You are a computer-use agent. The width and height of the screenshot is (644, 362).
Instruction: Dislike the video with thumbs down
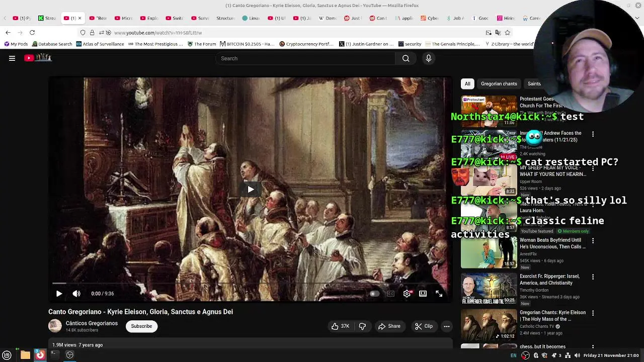click(362, 326)
